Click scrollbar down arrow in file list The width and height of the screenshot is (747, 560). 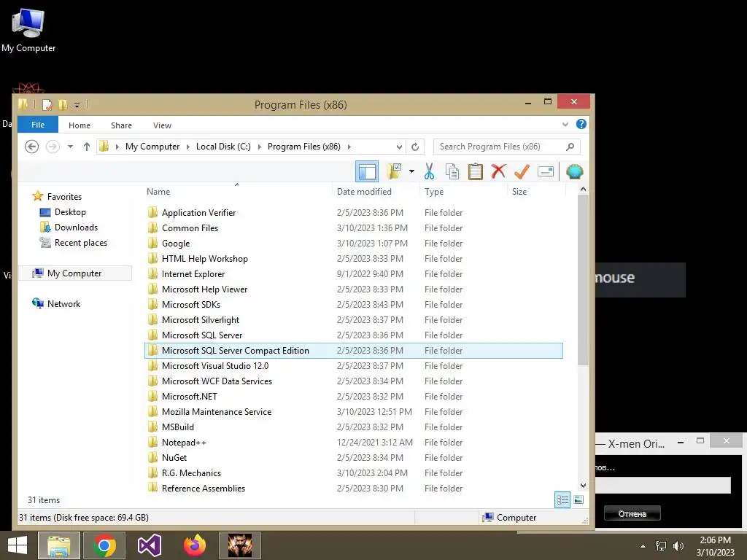583,485
